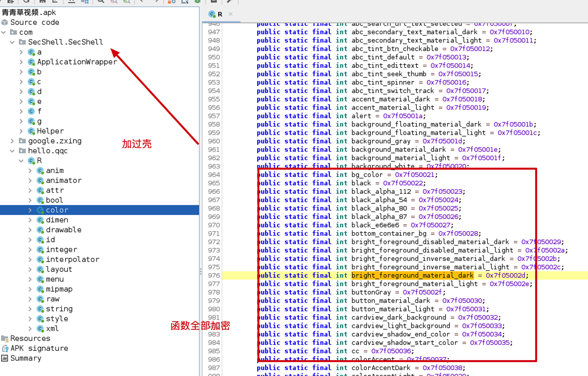Viewport: 588px width, 376px height.
Task: Expand the google.zxing package
Action: (12, 141)
